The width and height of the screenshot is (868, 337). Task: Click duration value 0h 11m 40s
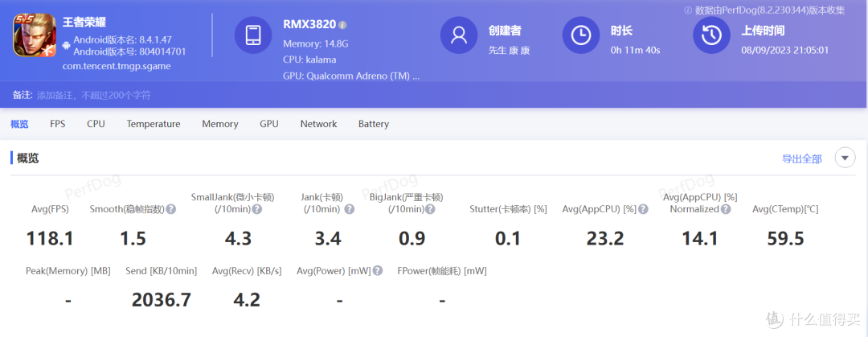click(x=636, y=51)
